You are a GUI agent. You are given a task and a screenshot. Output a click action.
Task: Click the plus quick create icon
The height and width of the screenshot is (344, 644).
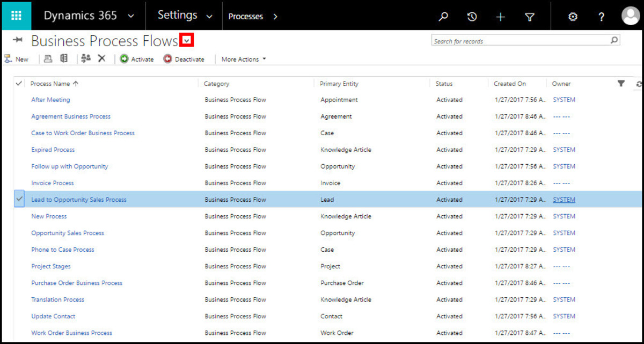(x=501, y=17)
